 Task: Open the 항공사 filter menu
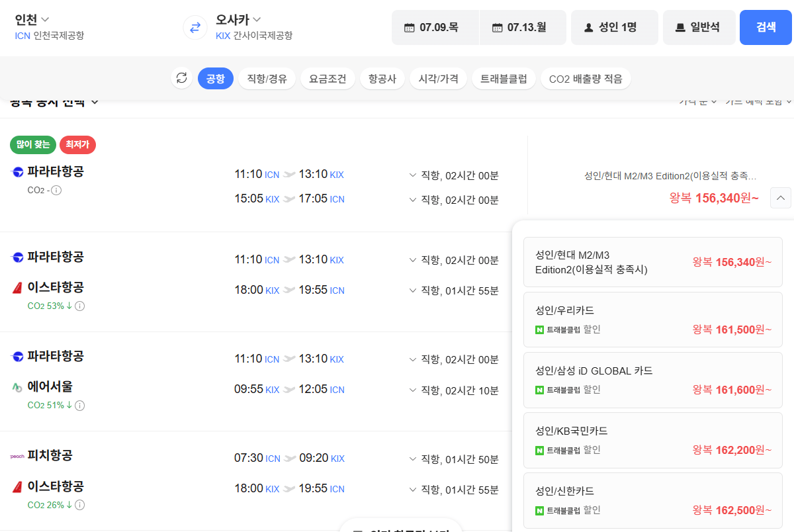coord(382,77)
